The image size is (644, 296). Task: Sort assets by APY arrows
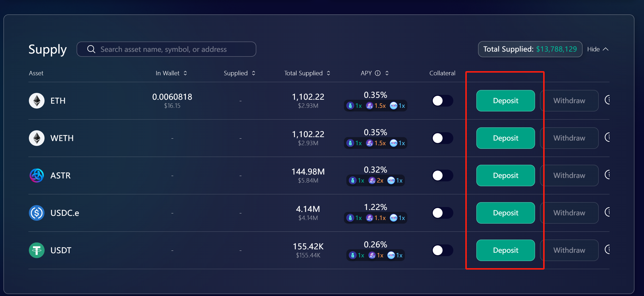387,73
